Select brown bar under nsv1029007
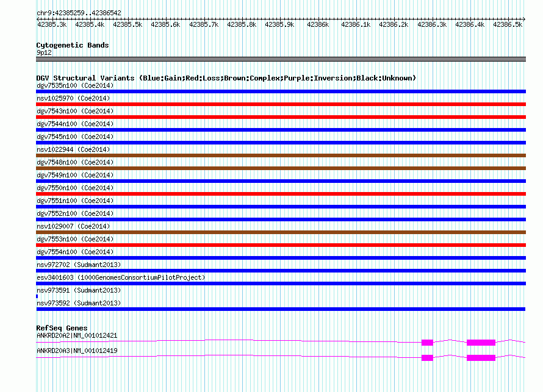 click(281, 232)
